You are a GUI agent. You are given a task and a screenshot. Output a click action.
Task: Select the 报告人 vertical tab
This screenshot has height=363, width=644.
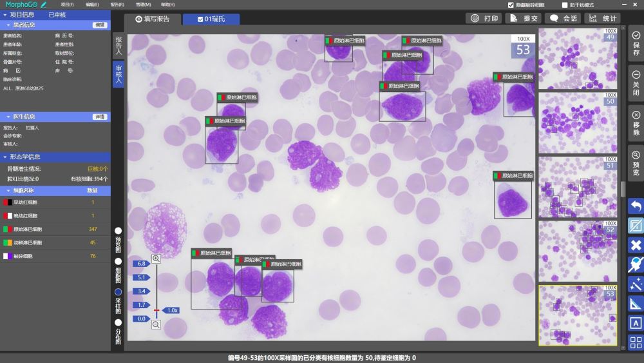118,45
